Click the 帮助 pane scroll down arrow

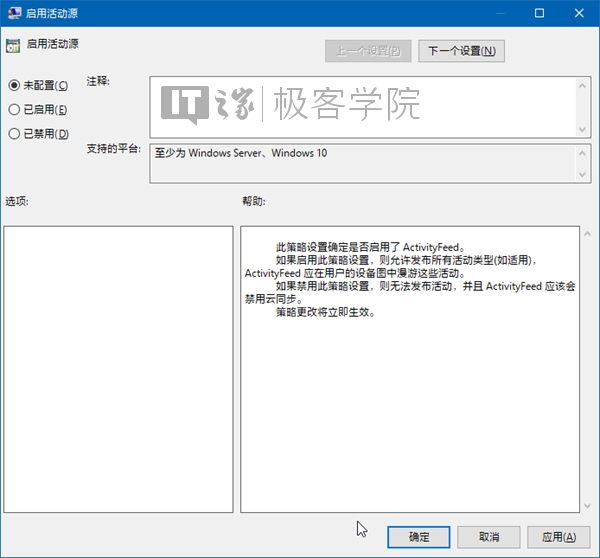click(x=587, y=506)
